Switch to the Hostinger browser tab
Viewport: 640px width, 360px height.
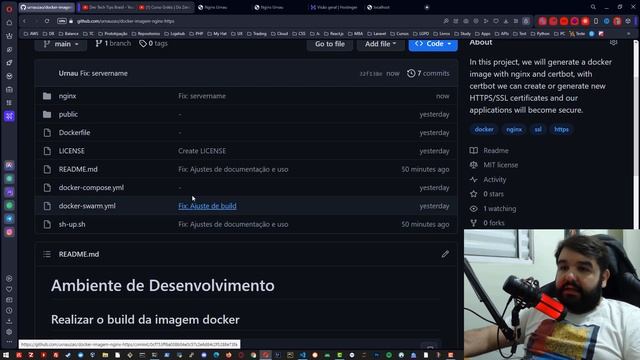tap(334, 7)
